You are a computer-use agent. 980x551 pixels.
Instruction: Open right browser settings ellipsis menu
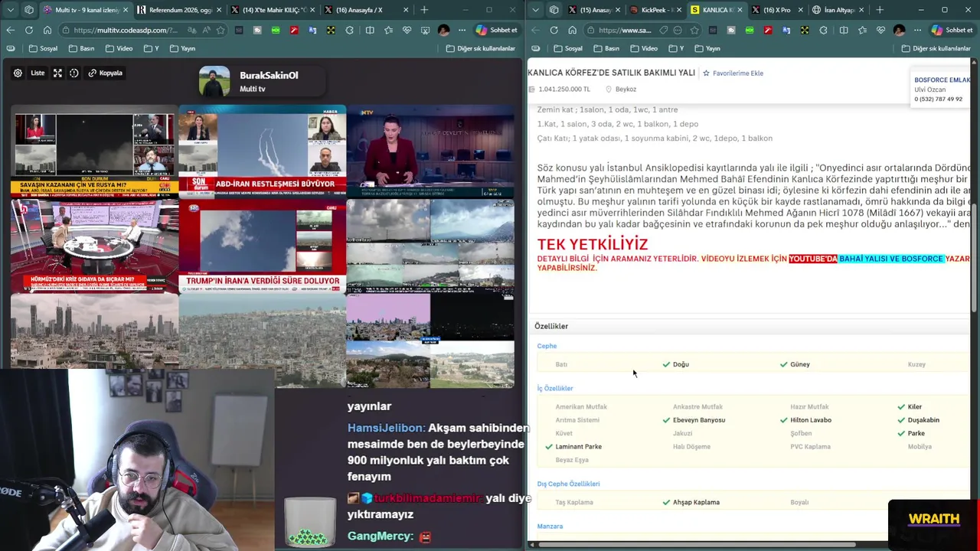point(917,30)
